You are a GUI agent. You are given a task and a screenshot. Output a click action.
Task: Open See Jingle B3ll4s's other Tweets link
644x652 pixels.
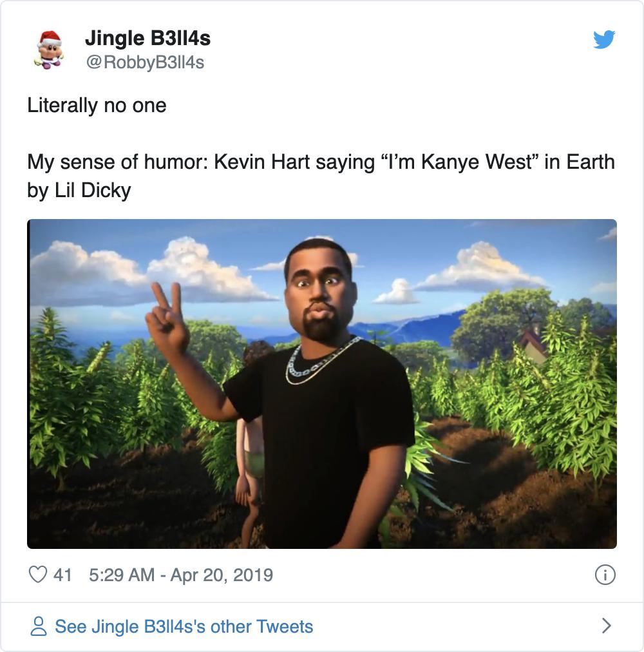184,626
